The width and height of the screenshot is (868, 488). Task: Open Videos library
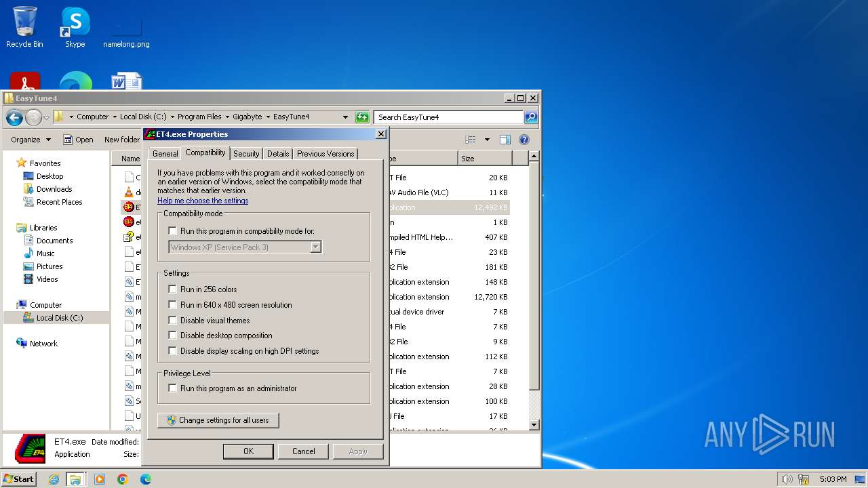47,279
